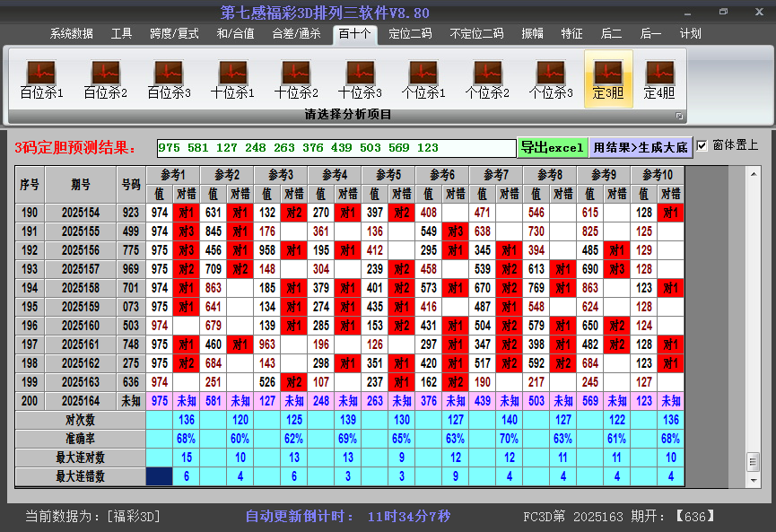The width and height of the screenshot is (776, 532).
Task: Select the row with 期号 2025161
Action: (349, 344)
